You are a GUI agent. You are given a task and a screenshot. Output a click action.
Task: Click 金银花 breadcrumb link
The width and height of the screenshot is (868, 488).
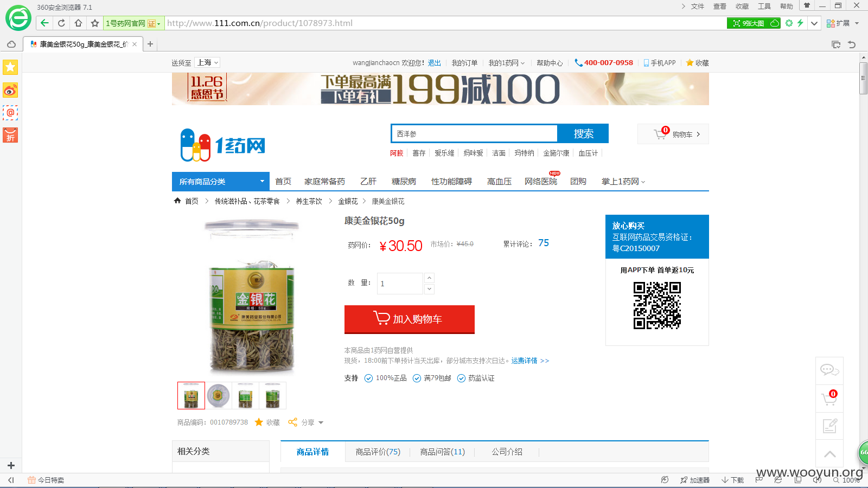348,201
